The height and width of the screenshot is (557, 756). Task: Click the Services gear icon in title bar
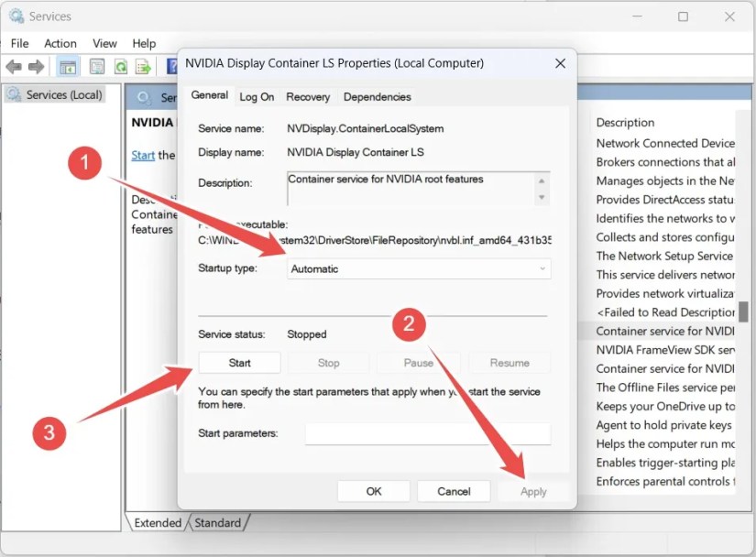pyautogui.click(x=16, y=16)
